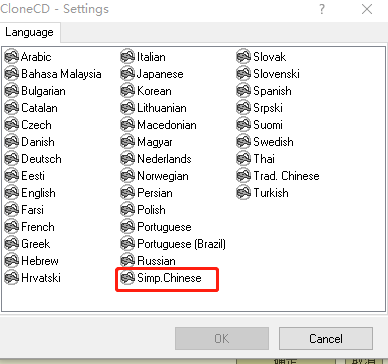Click the Turkish language icon
Viewport: 388px width, 364px height.
point(244,193)
